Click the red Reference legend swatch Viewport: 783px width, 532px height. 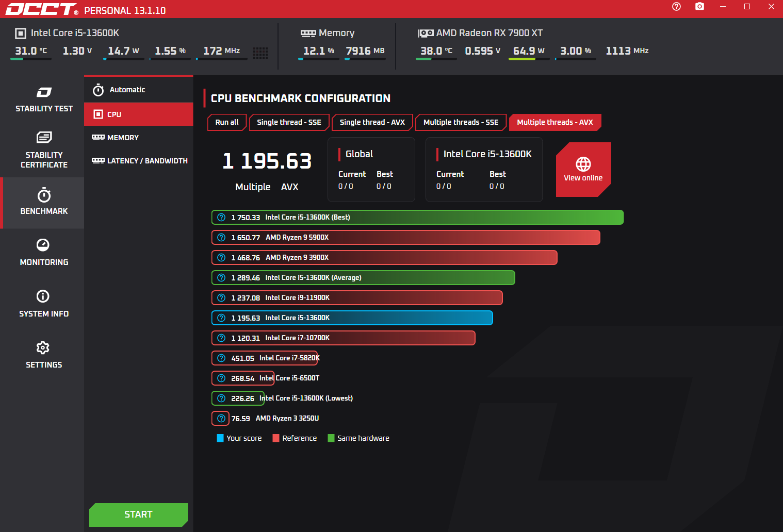(276, 438)
